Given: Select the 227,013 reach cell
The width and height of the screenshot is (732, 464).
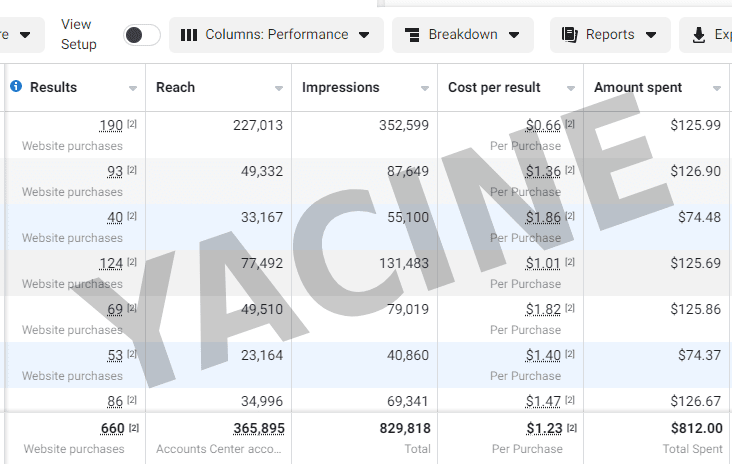Looking at the screenshot, I should [x=258, y=125].
